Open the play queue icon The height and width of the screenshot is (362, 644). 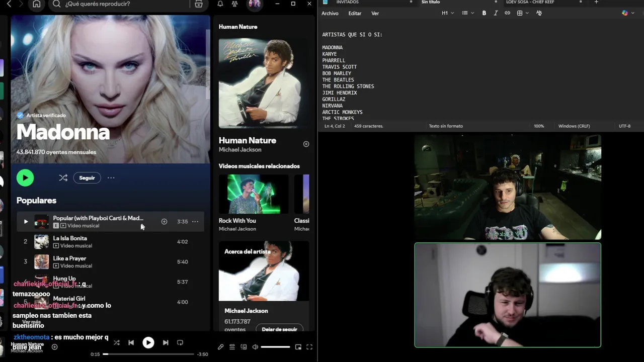coord(232,347)
